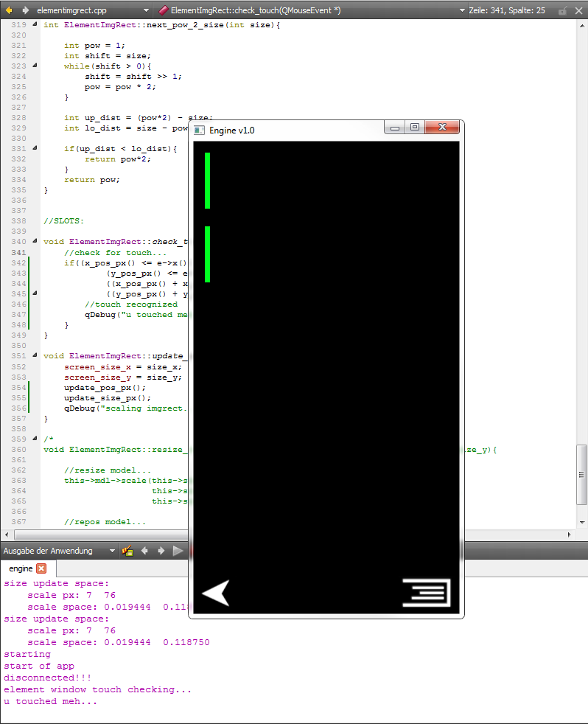Click the editor scrollbar up arrow
This screenshot has height=724, width=588.
[x=582, y=26]
